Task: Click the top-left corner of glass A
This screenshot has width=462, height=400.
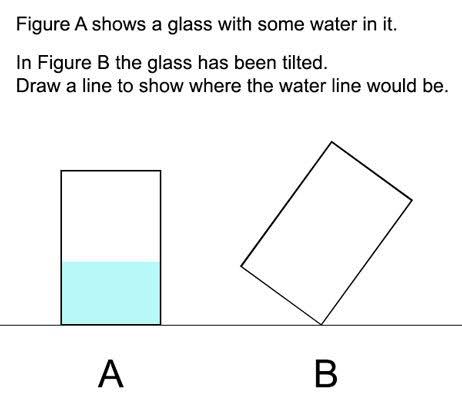Action: pyautogui.click(x=61, y=171)
